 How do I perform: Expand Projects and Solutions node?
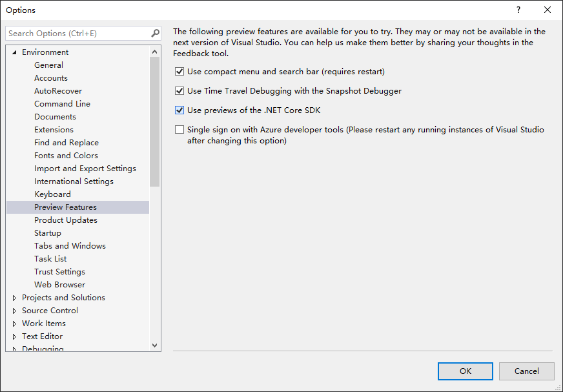point(14,298)
